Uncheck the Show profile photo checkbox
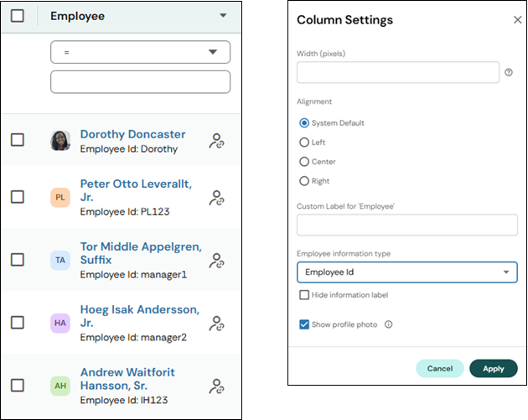528x420 pixels. pyautogui.click(x=304, y=324)
